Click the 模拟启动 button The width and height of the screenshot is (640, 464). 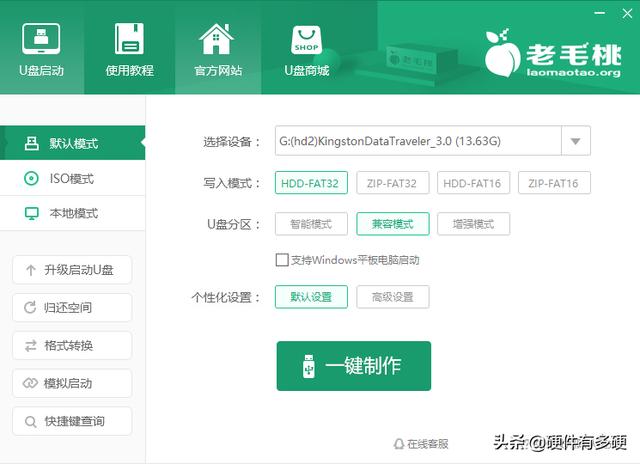[72, 383]
